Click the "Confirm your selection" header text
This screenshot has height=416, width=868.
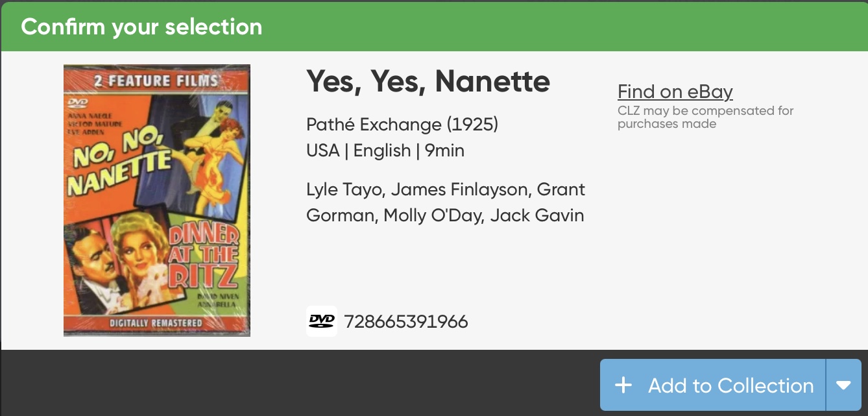point(141,27)
